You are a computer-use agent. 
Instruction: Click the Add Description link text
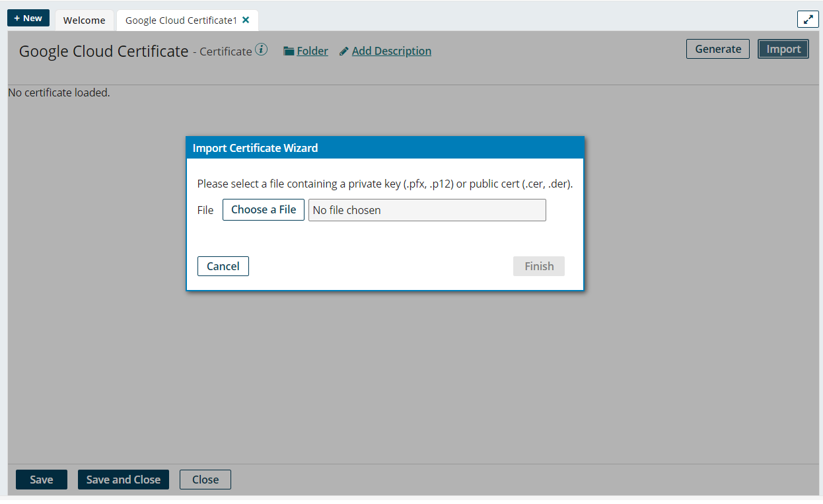click(391, 51)
